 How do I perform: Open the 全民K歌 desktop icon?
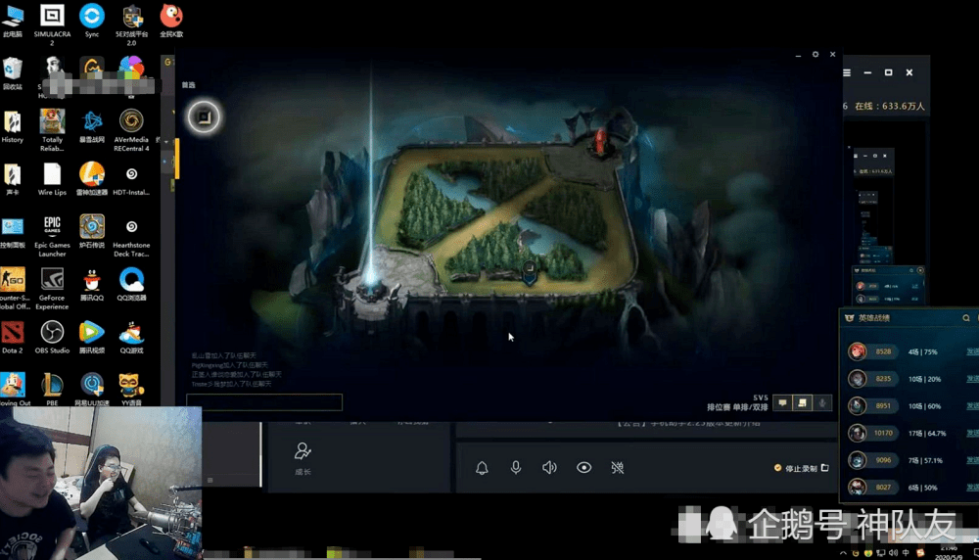pyautogui.click(x=171, y=21)
